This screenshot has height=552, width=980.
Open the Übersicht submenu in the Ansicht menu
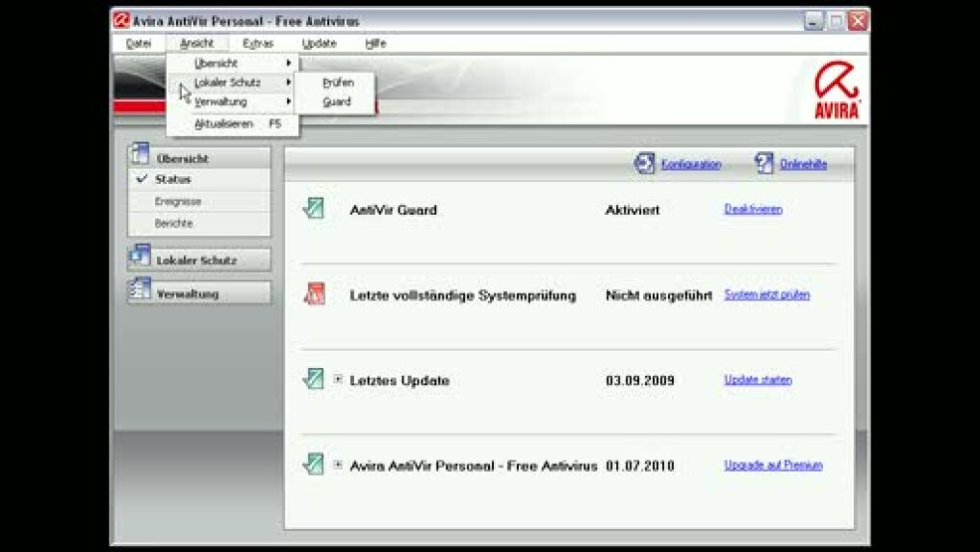point(232,63)
